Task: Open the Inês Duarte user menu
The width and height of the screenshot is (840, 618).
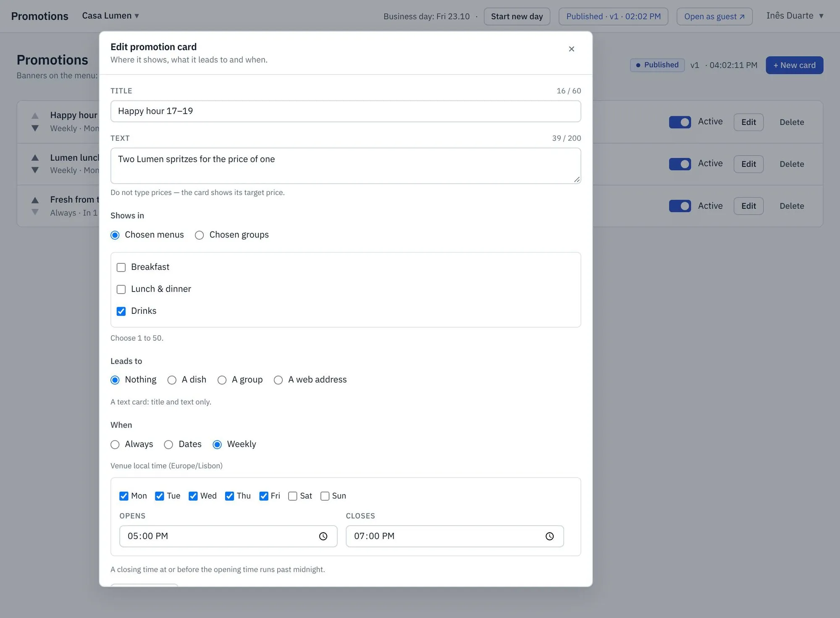Action: (795, 16)
